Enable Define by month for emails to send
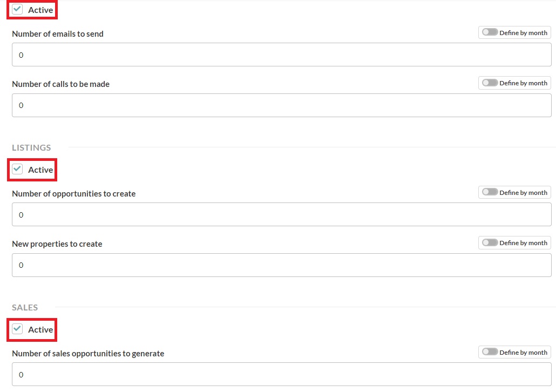This screenshot has height=392, width=556. click(490, 32)
